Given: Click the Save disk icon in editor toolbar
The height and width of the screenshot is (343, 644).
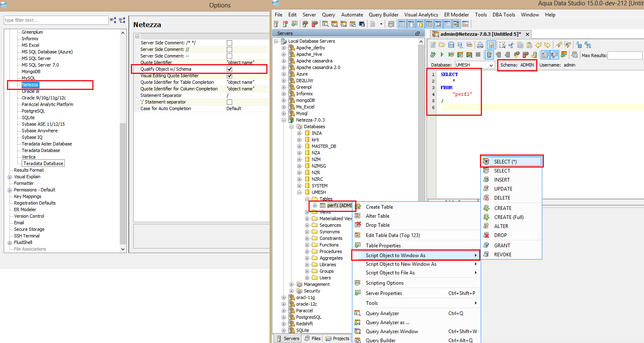Looking at the screenshot, I should tap(451, 45).
